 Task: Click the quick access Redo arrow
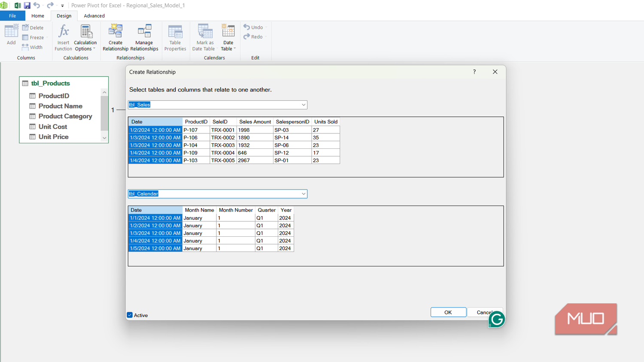coord(50,6)
